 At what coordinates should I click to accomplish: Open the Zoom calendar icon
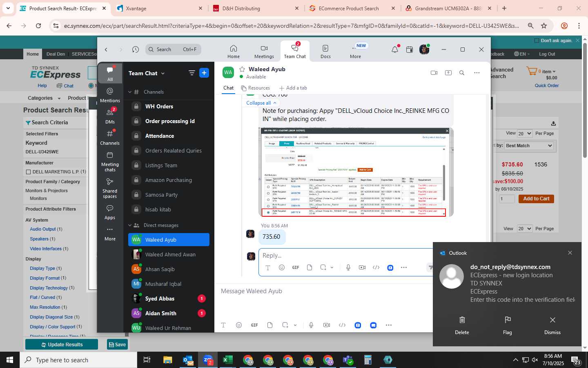tap(410, 49)
